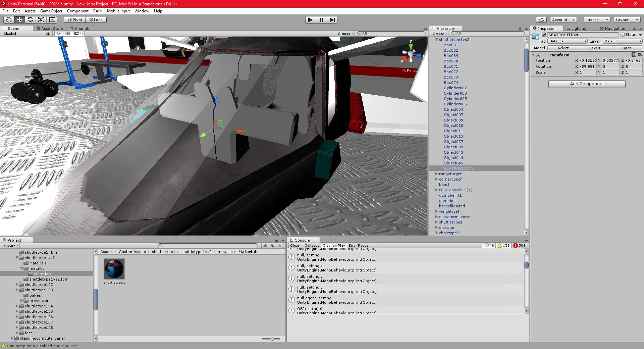Expand the shuttletype102 folder in Project
Image resolution: width=644 pixels, height=349 pixels.
tap(17, 285)
